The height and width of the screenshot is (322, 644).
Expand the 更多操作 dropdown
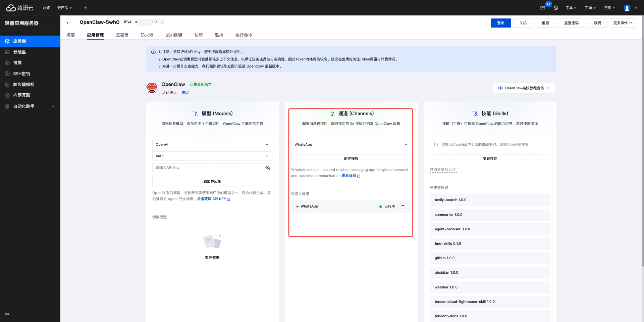tap(623, 23)
